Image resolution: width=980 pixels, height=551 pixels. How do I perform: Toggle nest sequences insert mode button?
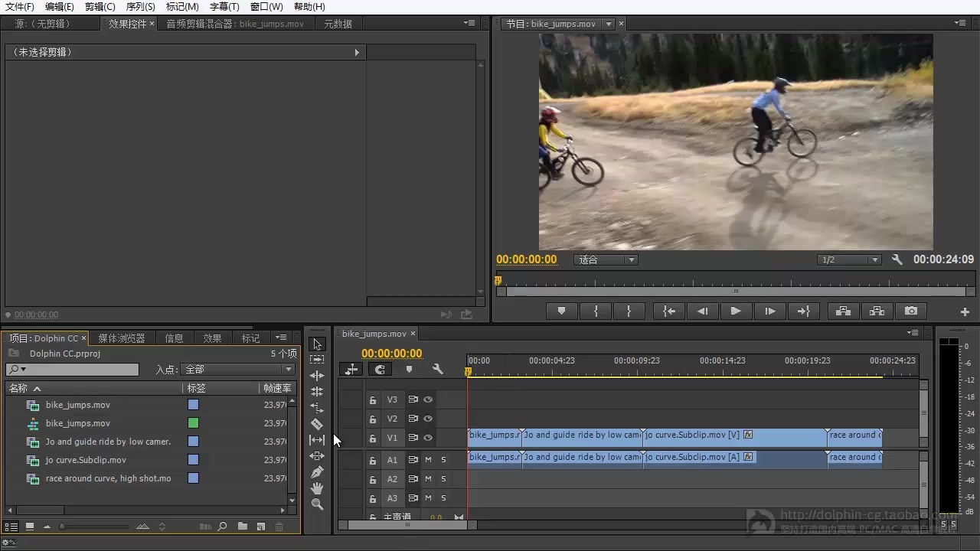[351, 370]
